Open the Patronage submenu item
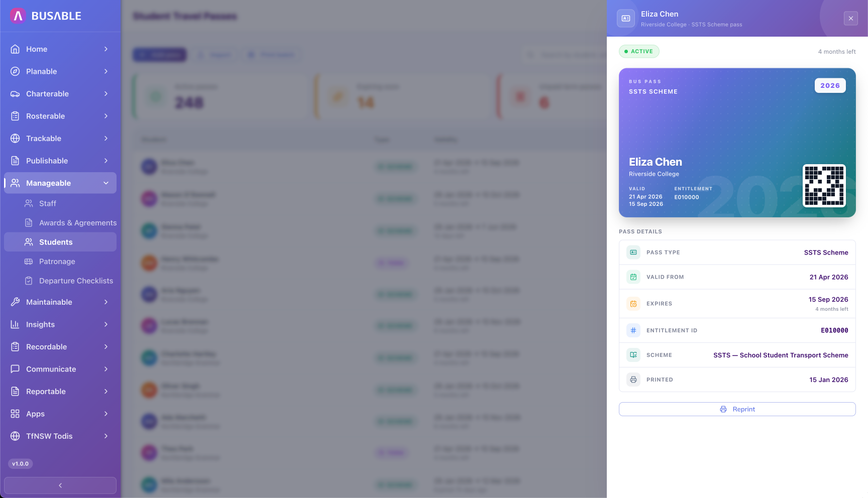 [60, 262]
